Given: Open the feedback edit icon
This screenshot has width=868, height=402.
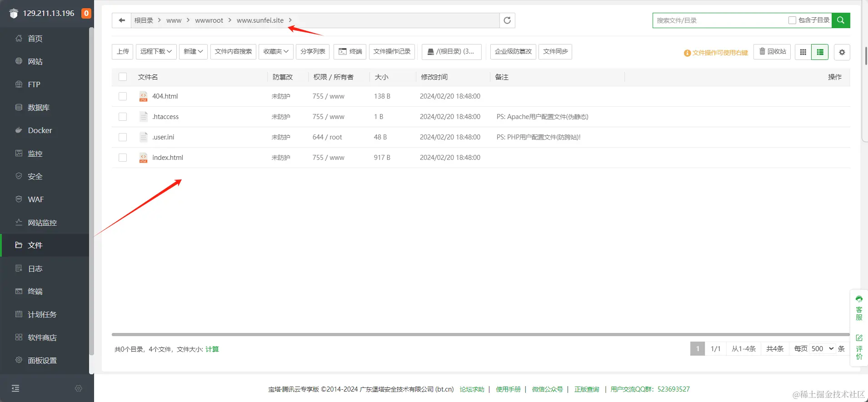Looking at the screenshot, I should [x=859, y=338].
